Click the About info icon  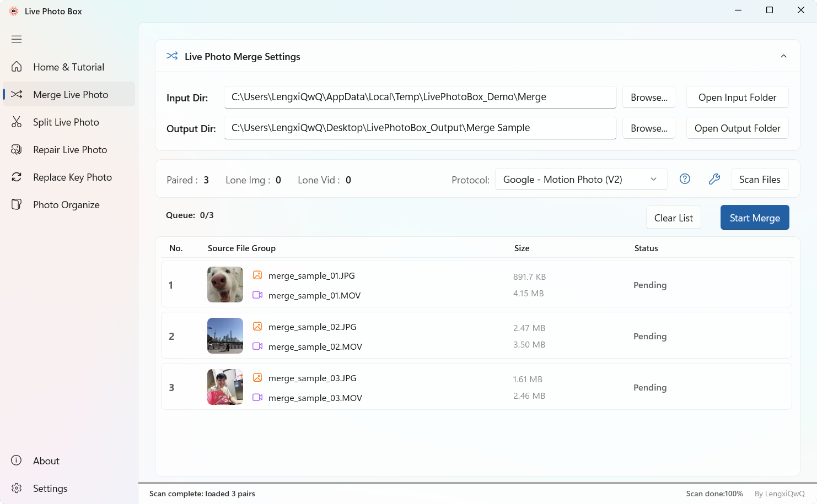17,460
